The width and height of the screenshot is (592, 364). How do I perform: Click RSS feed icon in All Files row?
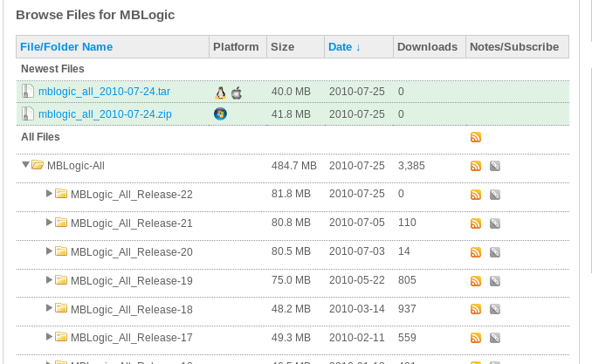click(x=476, y=137)
